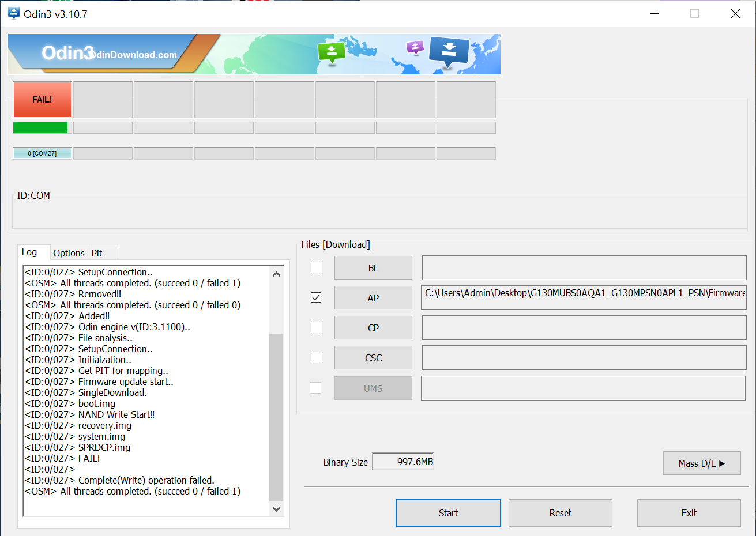756x536 pixels.
Task: Click the purple download icon in banner
Action: coord(415,47)
